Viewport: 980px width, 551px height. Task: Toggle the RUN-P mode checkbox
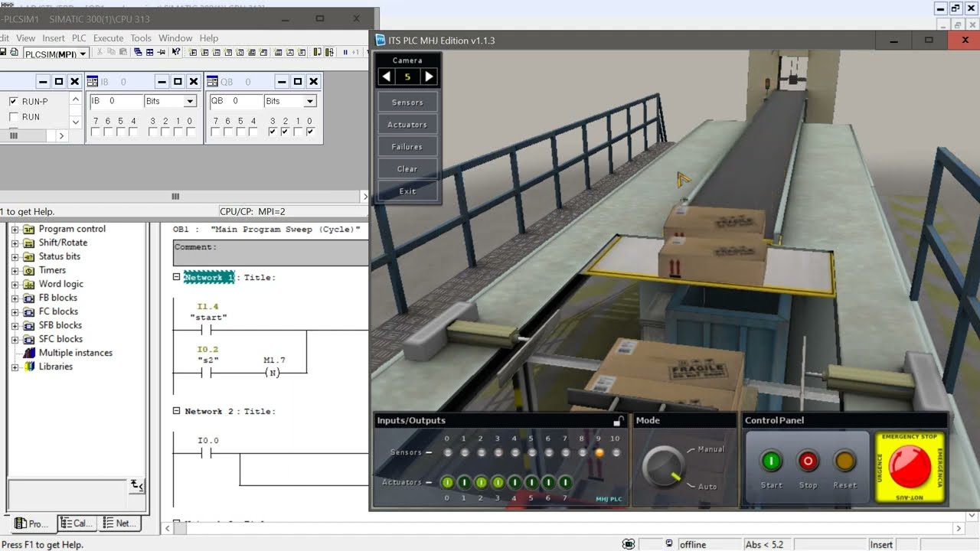click(x=13, y=101)
